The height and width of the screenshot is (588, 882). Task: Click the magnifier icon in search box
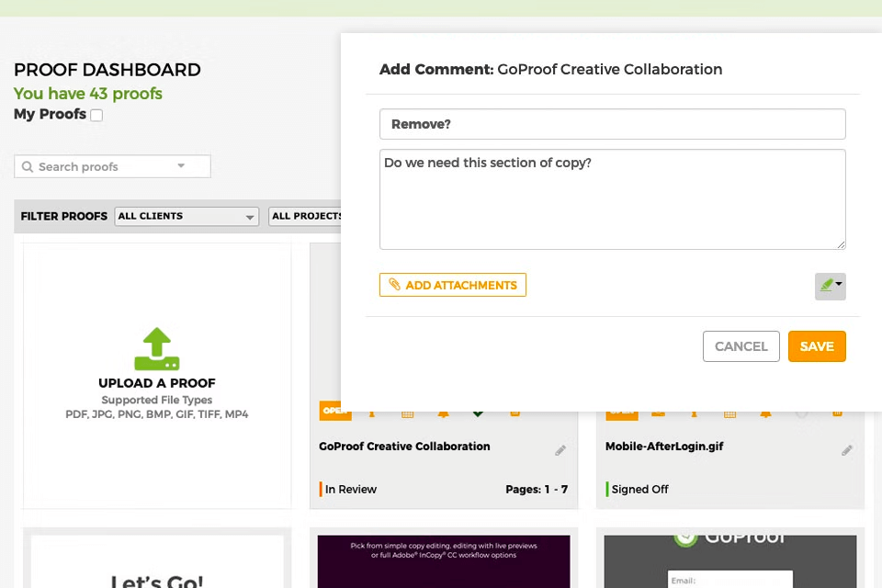tap(27, 166)
